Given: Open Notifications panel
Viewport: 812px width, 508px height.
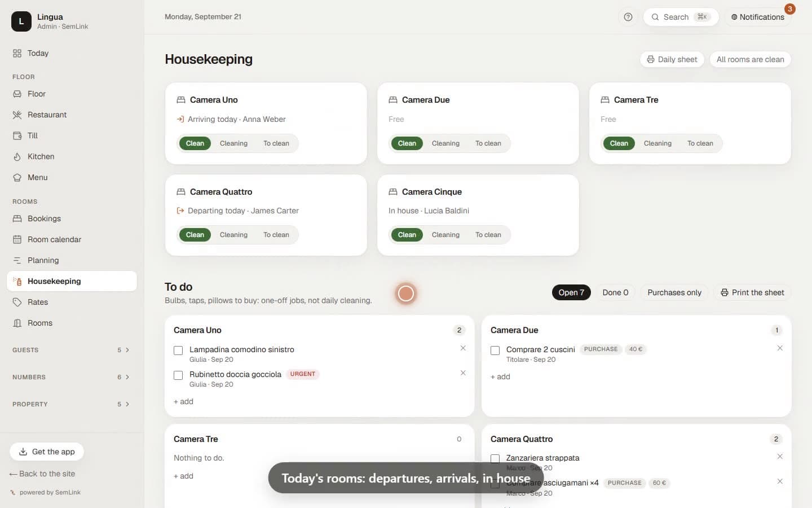Looking at the screenshot, I should 758,17.
